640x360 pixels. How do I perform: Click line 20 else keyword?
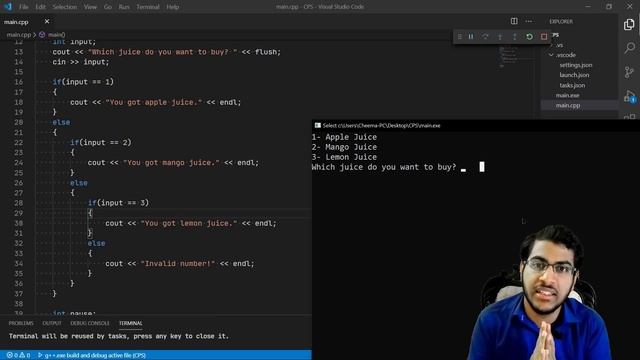[61, 122]
